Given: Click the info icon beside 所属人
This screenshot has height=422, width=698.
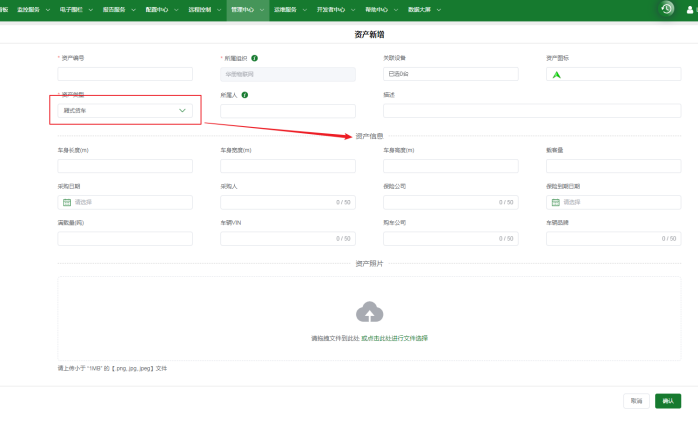Looking at the screenshot, I should (245, 95).
